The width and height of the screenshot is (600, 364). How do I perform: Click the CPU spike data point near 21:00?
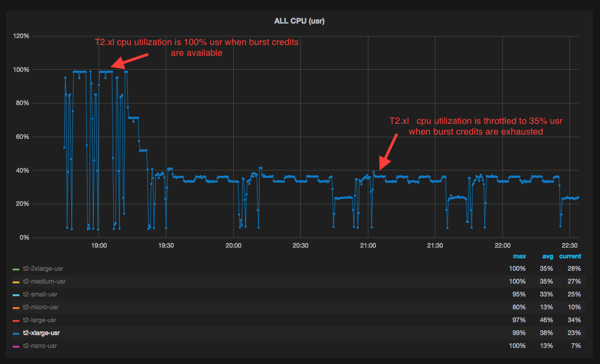click(374, 172)
